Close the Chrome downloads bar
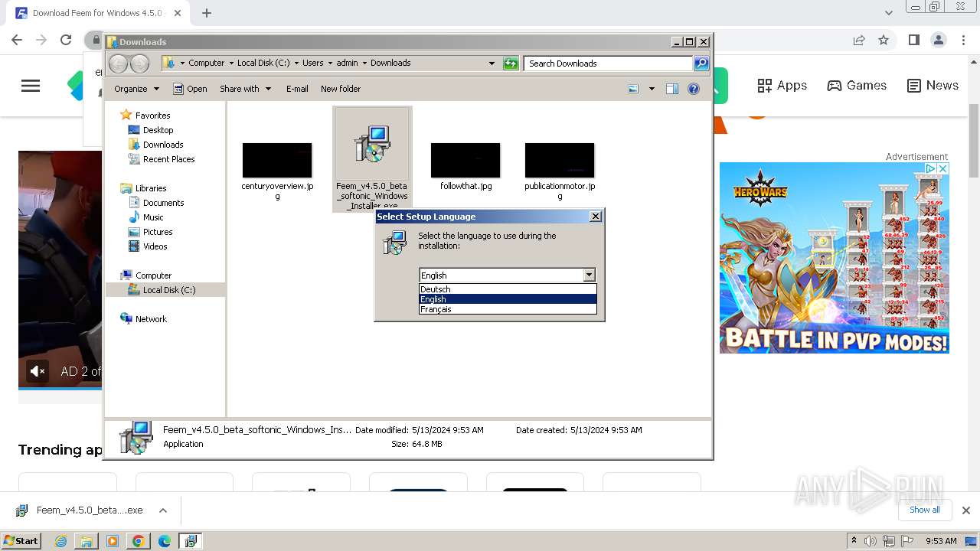 966,510
